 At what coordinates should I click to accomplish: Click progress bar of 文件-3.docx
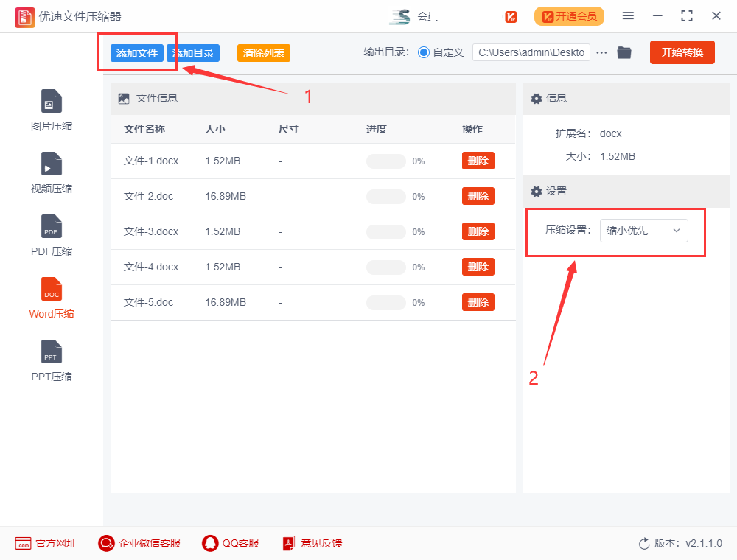pos(386,232)
